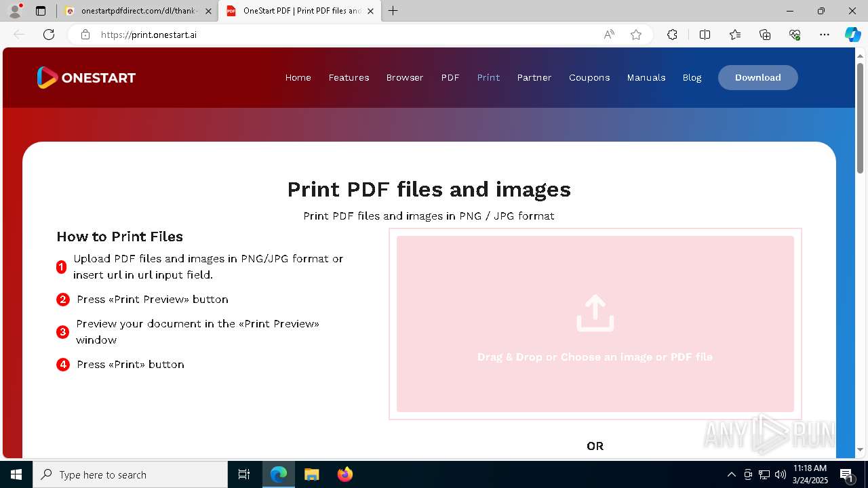Open the Copilot sidebar icon
868x488 pixels.
852,35
